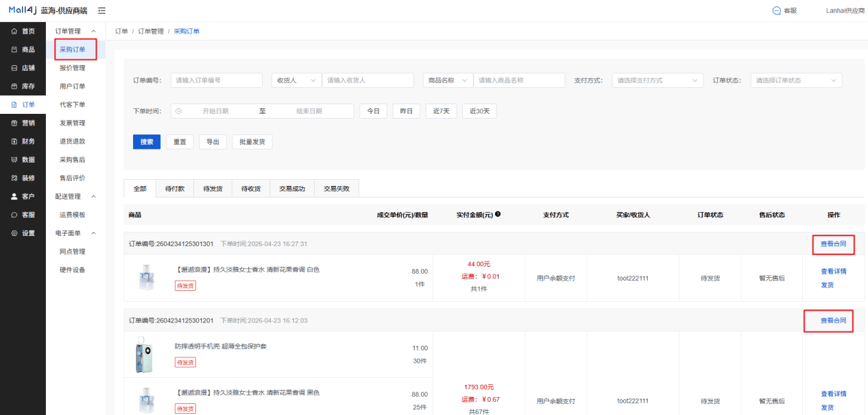Click the 商品 product icon in sidebar
The image size is (868, 415).
[x=15, y=49]
